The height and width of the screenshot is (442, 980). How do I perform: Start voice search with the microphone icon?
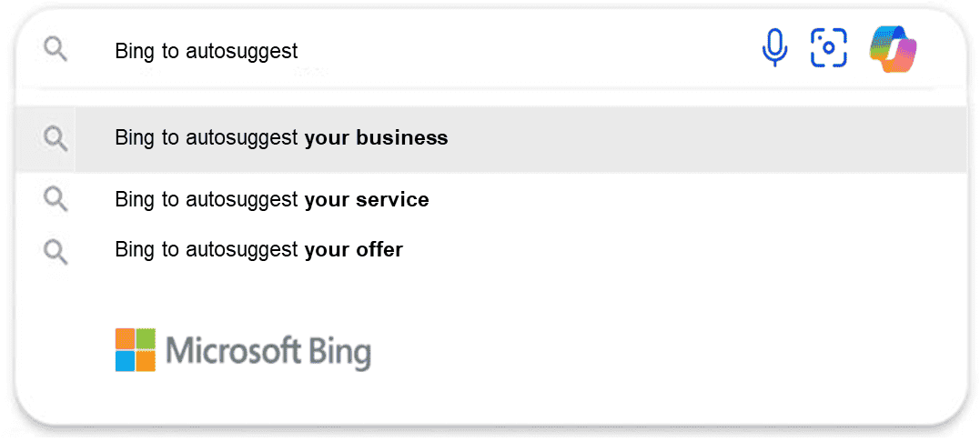coord(774,47)
